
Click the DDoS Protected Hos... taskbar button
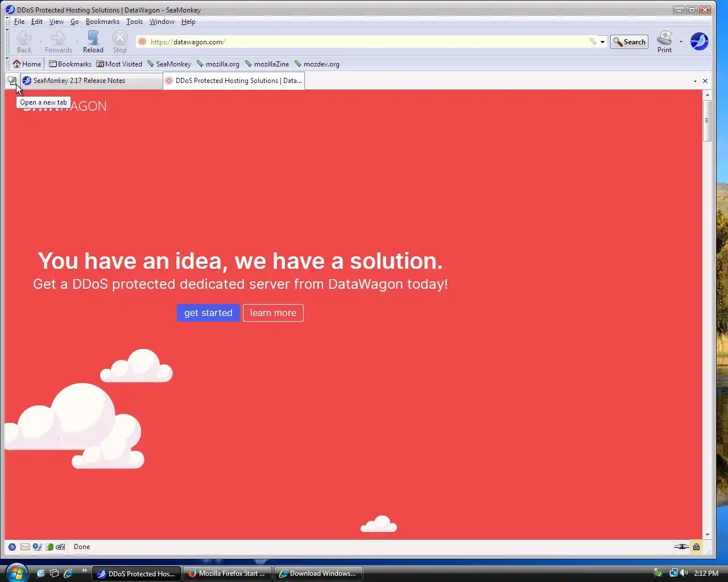[x=136, y=573]
